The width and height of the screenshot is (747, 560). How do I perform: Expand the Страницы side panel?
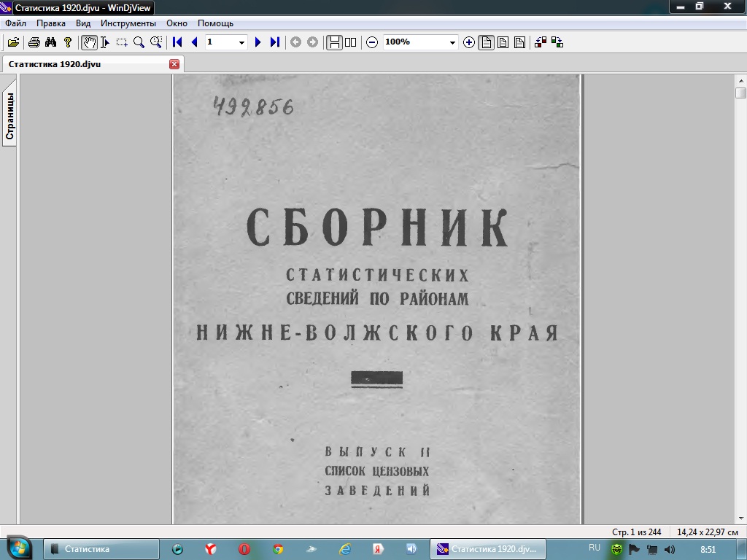9,116
